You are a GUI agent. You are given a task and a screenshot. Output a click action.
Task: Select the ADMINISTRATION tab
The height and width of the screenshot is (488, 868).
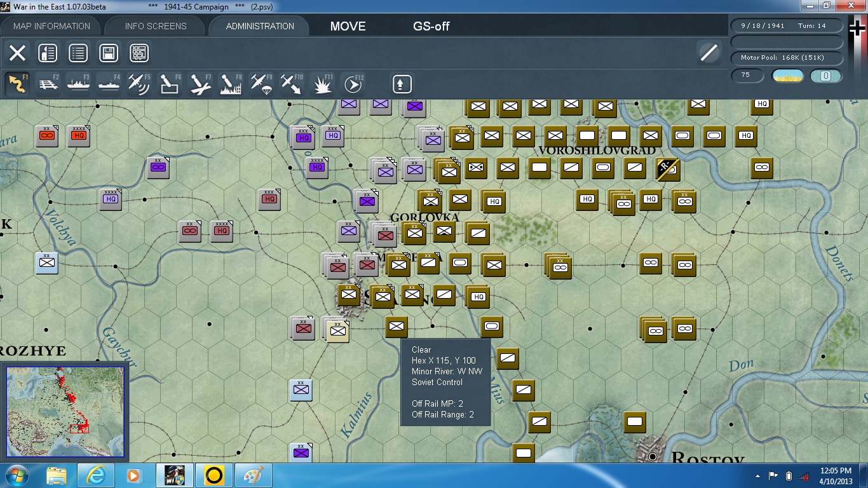pos(260,26)
